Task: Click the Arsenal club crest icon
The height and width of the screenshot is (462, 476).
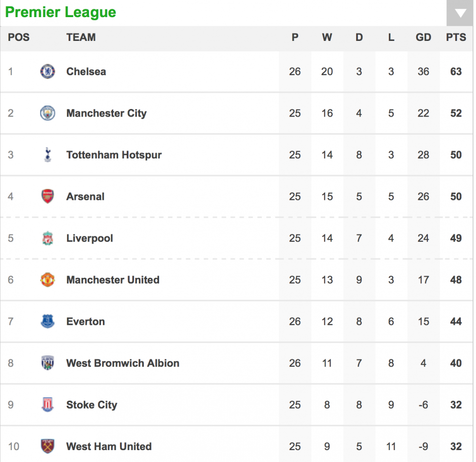Action: [x=48, y=197]
